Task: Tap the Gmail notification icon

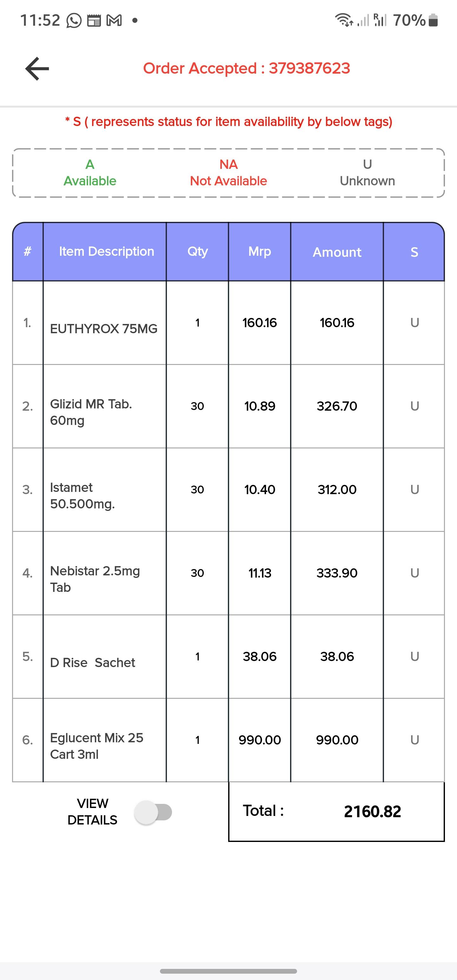Action: (x=114, y=21)
